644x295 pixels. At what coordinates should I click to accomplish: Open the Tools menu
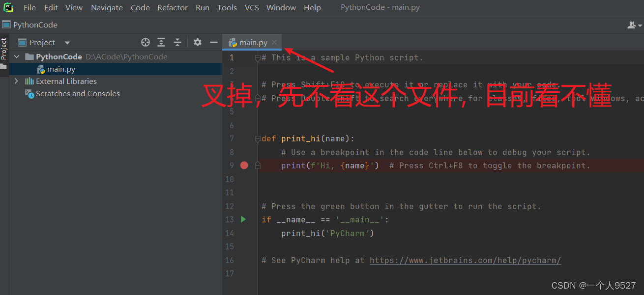point(227,8)
